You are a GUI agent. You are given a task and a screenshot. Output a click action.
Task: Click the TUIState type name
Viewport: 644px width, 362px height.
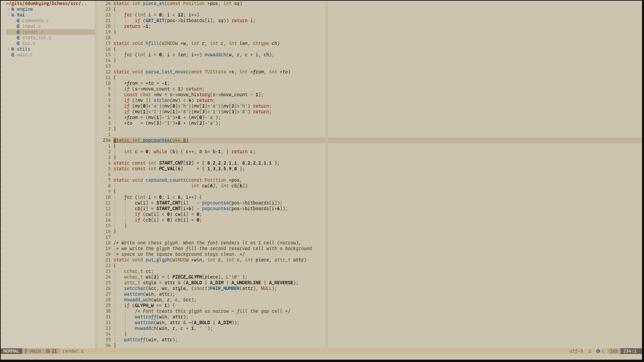(215, 72)
